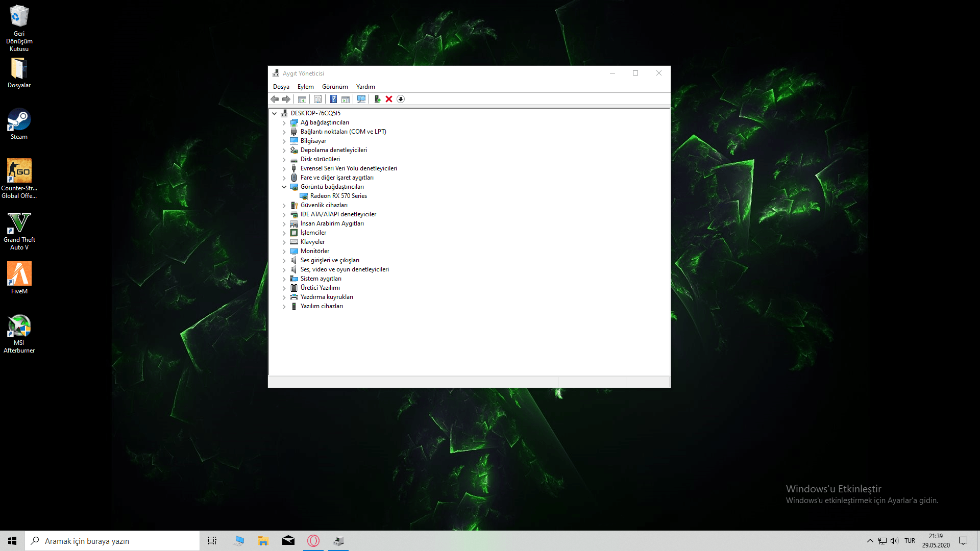Click the Windows search box in taskbar
Image resolution: width=980 pixels, height=551 pixels.
click(112, 541)
